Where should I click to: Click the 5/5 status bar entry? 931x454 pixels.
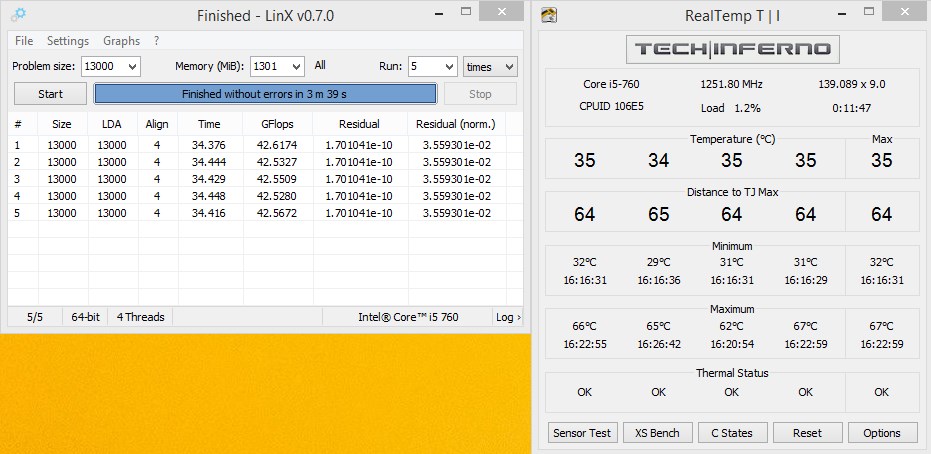pos(35,317)
